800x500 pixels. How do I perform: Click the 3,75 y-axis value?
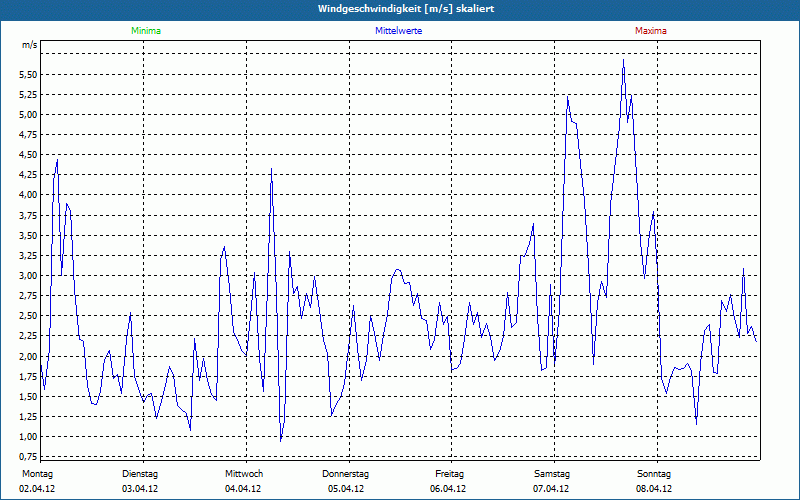[x=28, y=215]
